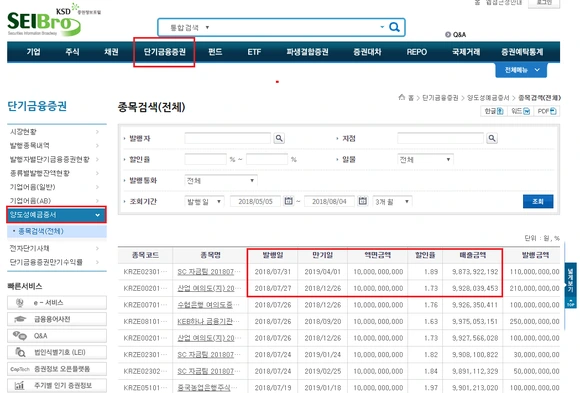Open the 발행일 date-type dropdown
Screen dimensions: 580x393
(x=204, y=201)
